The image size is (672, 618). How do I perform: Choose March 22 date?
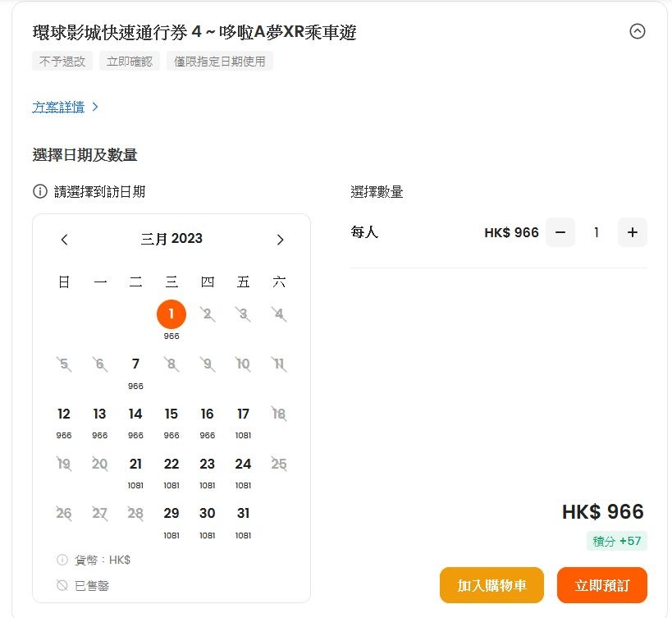tap(171, 464)
